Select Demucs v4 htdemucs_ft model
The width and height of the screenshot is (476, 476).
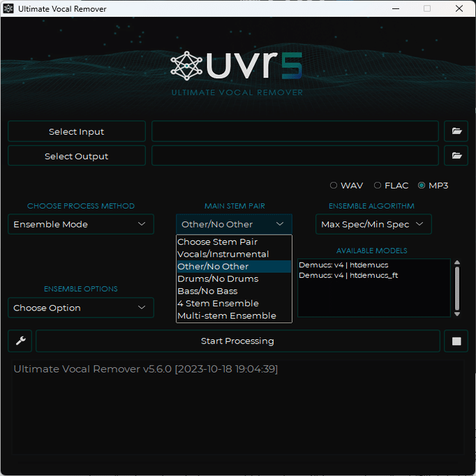(348, 275)
